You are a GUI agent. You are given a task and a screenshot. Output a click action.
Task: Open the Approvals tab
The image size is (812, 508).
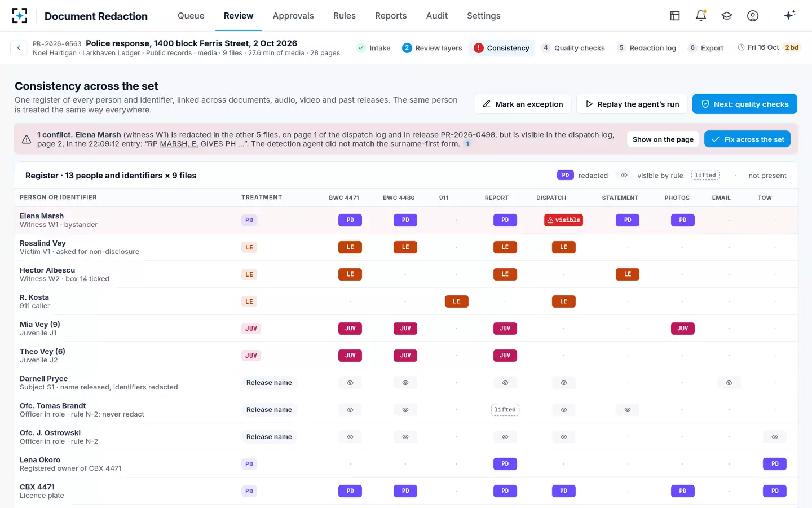[x=293, y=16]
